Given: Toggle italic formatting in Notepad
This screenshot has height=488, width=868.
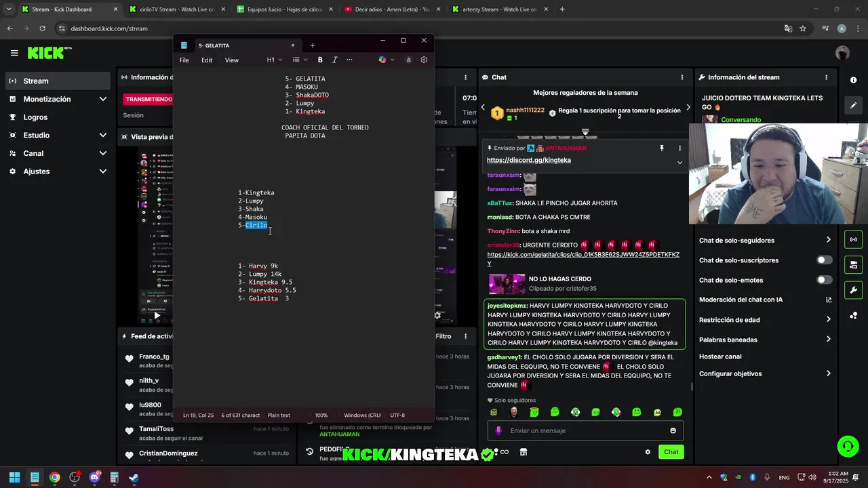Looking at the screenshot, I should (x=334, y=60).
